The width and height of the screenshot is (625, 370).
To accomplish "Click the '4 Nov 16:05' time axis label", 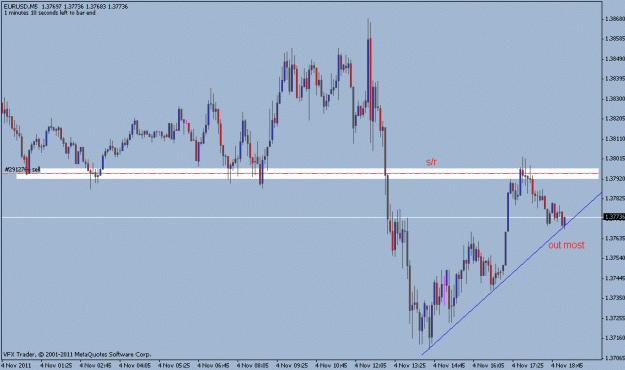I will tap(489, 365).
